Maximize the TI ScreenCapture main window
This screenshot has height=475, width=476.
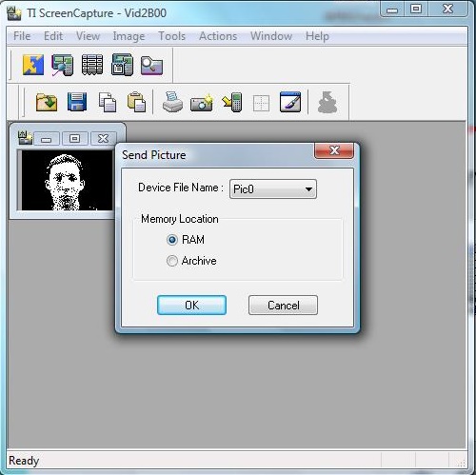[x=416, y=9]
